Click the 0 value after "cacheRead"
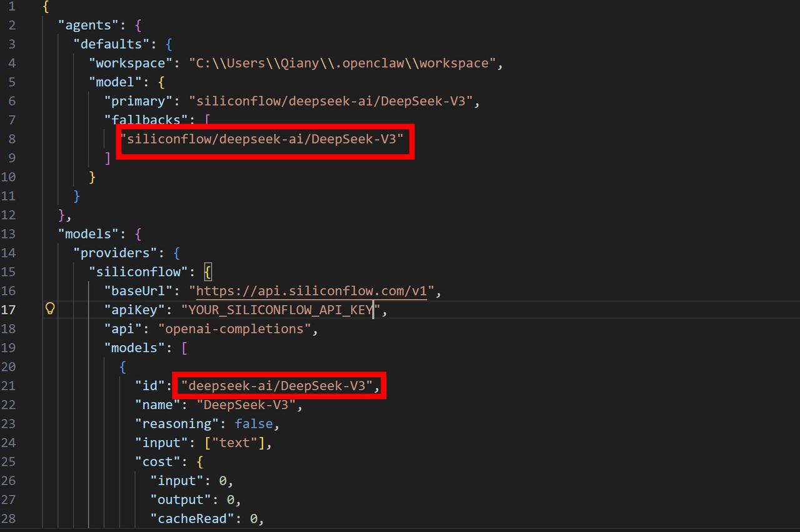Screen dimensions: 800x532 click(x=254, y=518)
